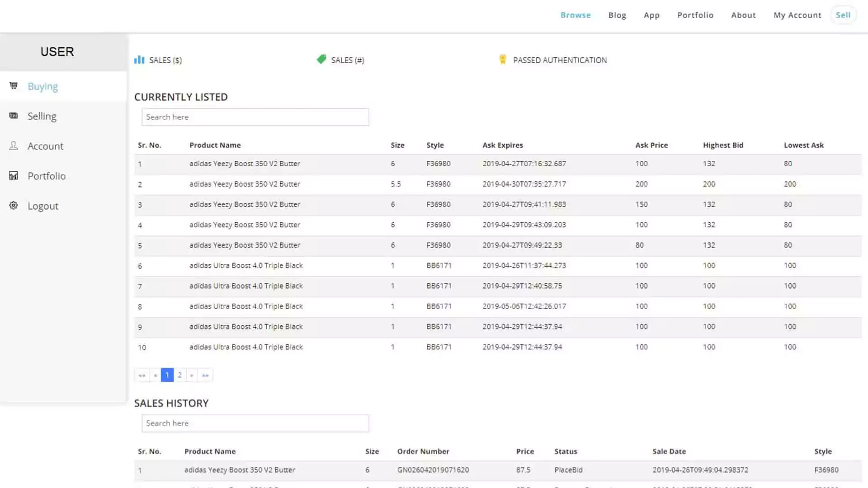This screenshot has width=868, height=488.
Task: Click the Selling sidebar icon
Action: tap(14, 116)
